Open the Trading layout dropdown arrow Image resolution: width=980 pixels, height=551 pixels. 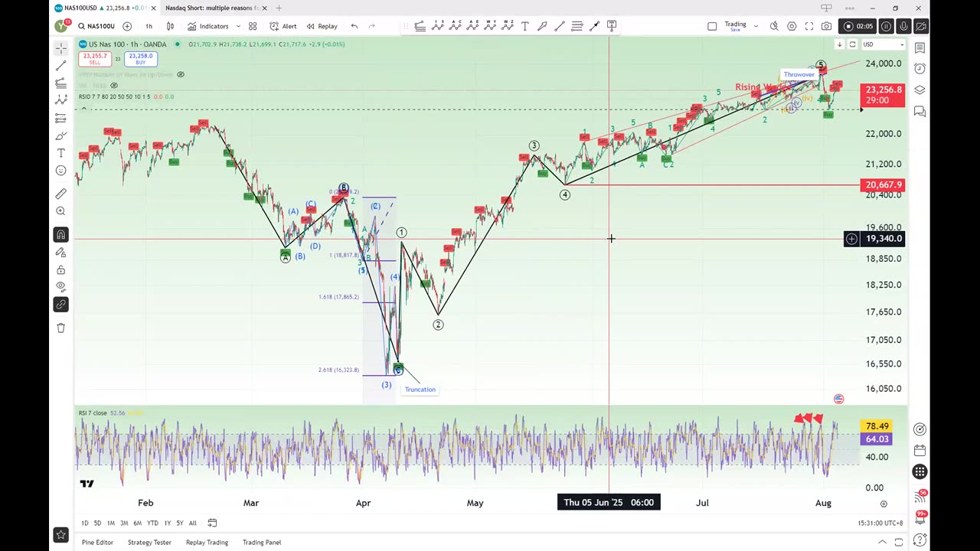pyautogui.click(x=756, y=26)
